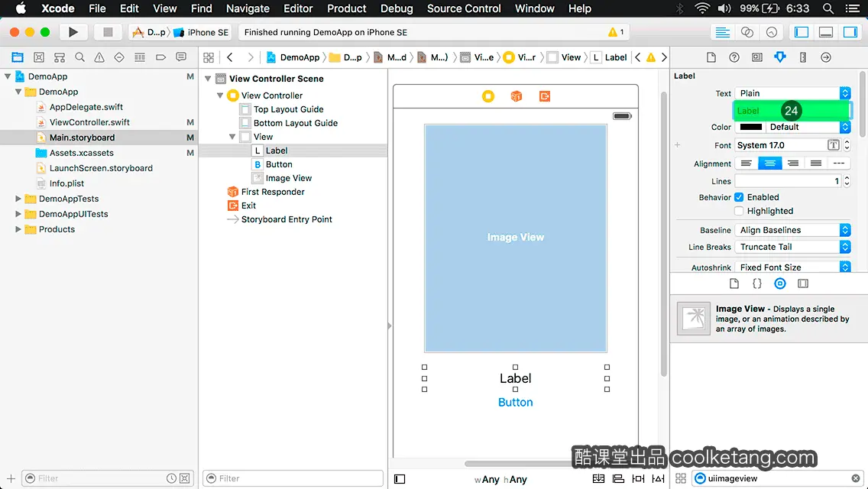Show the Code Snippet library
Viewport: 868px width, 489px height.
click(756, 283)
